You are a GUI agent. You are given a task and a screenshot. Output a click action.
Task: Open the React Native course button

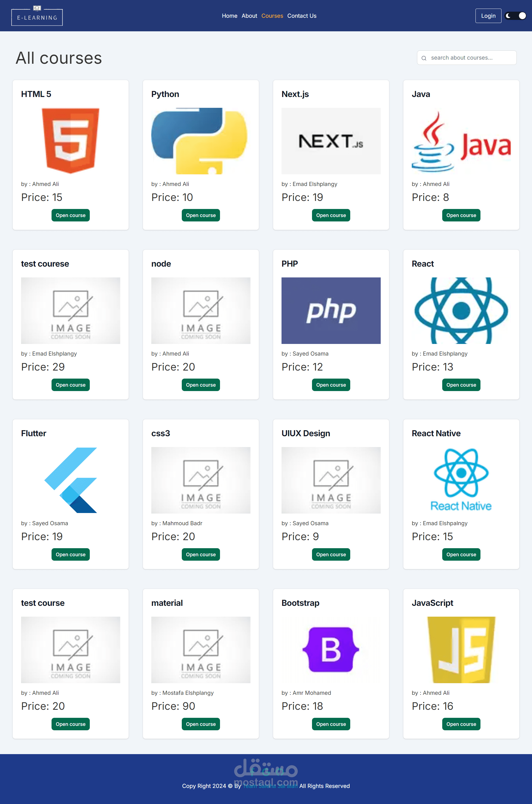point(461,554)
